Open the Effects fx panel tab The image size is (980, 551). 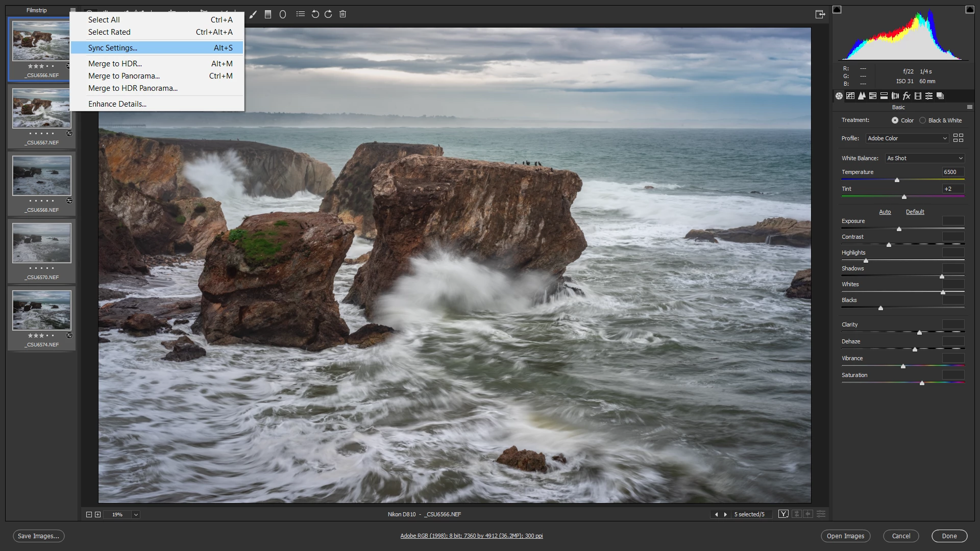906,96
